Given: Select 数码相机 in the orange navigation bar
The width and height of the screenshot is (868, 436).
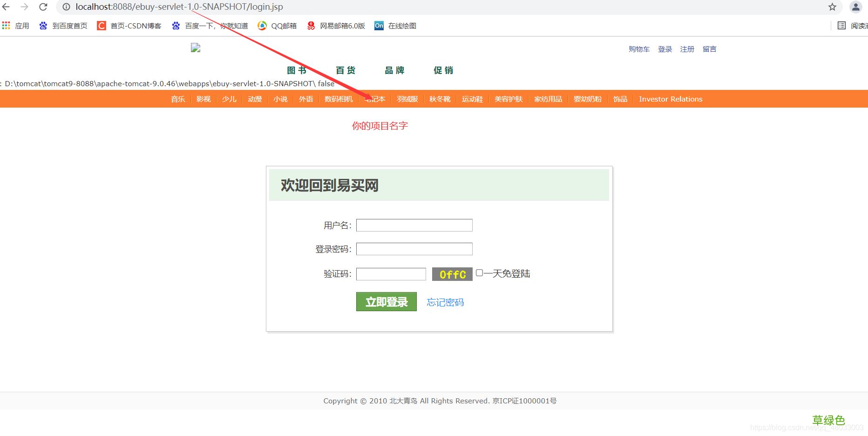Looking at the screenshot, I should pyautogui.click(x=339, y=99).
